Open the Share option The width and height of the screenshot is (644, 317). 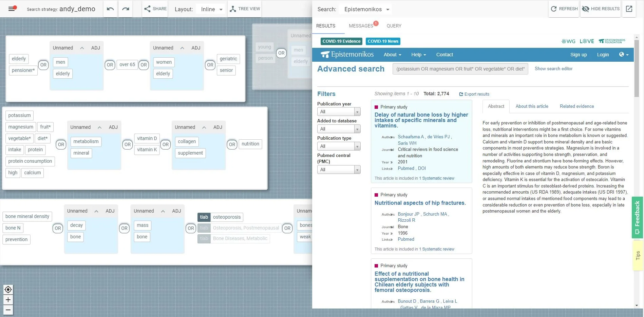155,9
